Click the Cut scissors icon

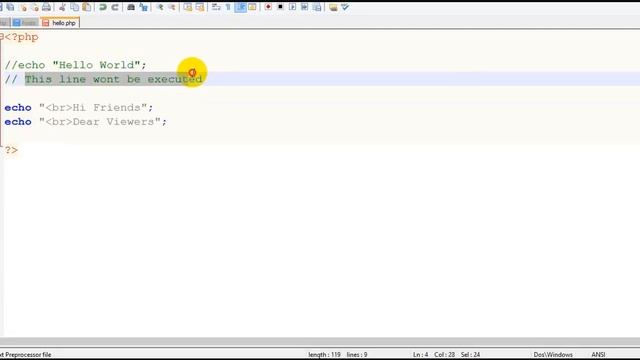pyautogui.click(x=62, y=7)
